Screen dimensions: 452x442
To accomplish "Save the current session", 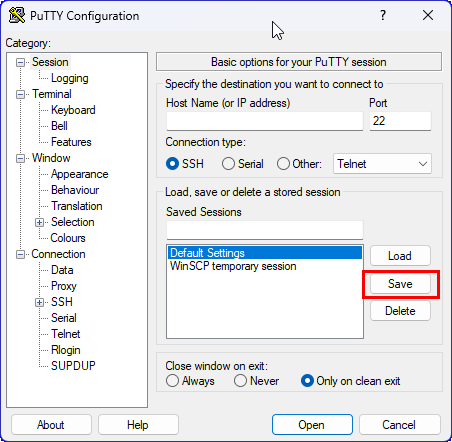I will tap(400, 284).
